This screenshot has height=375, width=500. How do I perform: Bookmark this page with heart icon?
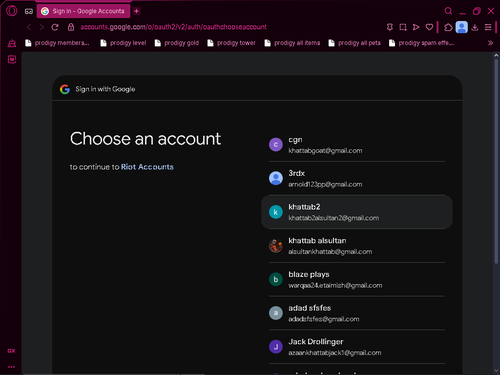click(429, 27)
